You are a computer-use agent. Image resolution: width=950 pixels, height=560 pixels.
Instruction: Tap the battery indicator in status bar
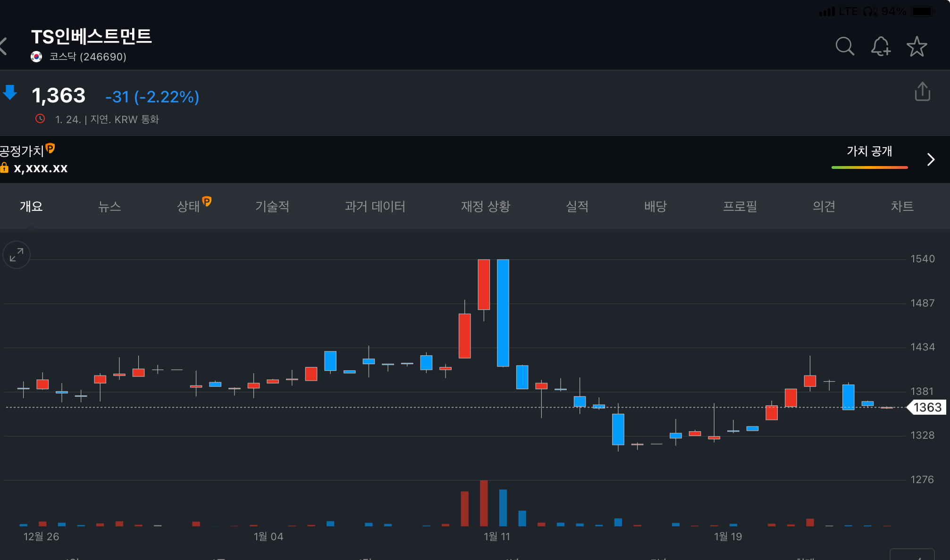point(923,11)
